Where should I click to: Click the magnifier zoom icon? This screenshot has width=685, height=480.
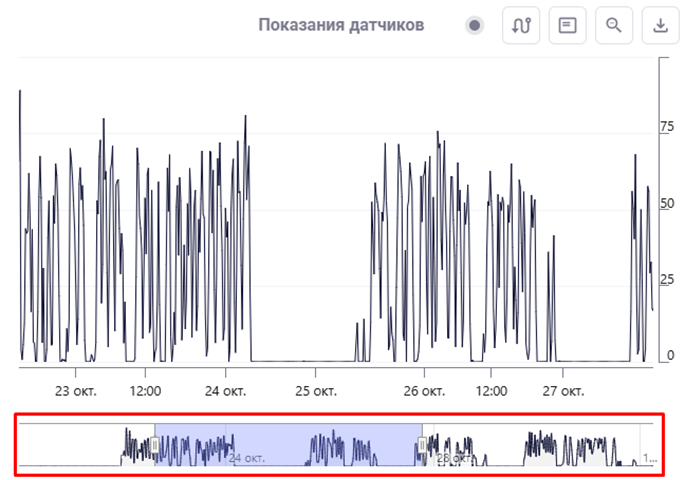pyautogui.click(x=613, y=26)
